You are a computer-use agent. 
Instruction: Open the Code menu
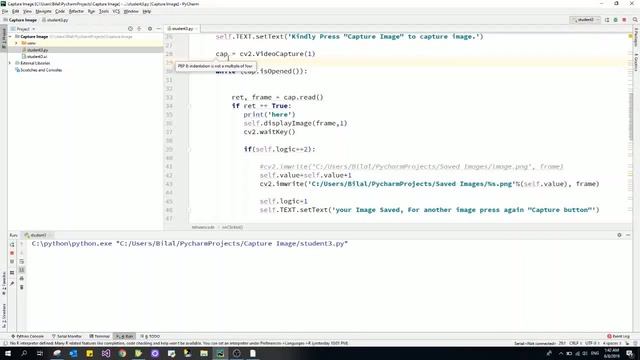(60, 11)
